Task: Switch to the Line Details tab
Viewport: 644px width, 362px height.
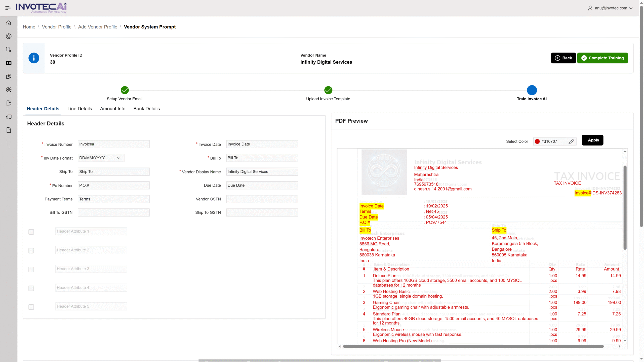Action: 79,109
